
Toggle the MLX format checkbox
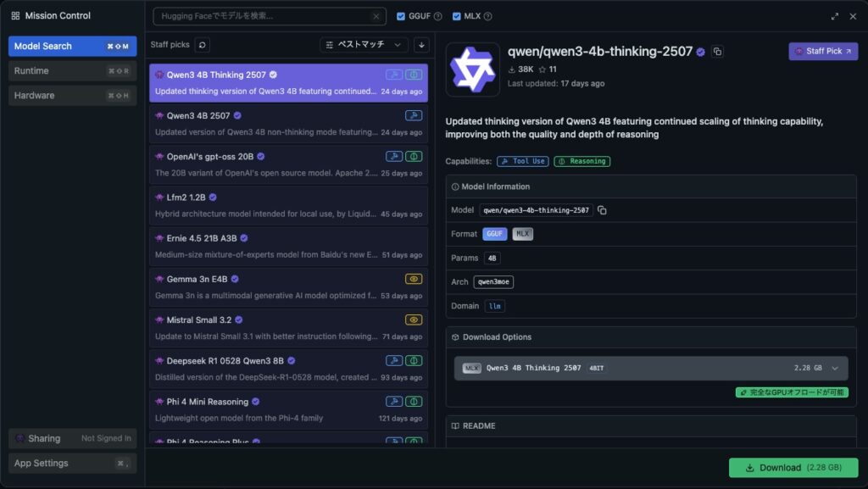(456, 17)
